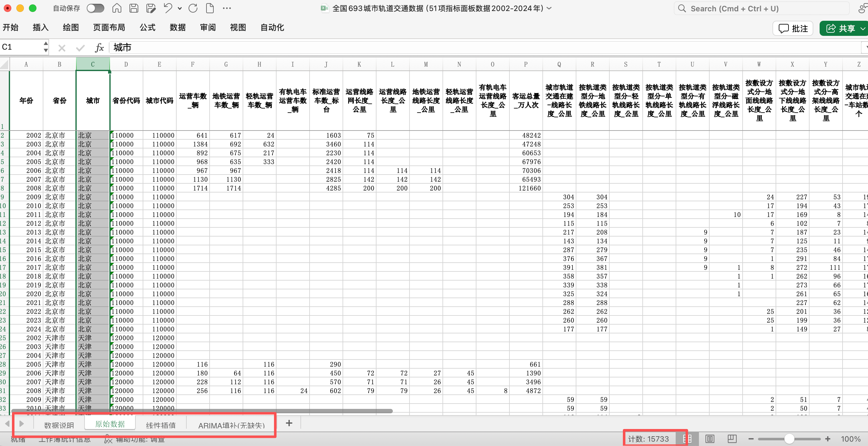The width and height of the screenshot is (868, 446).
Task: Switch to the 线性插值 sheet tab
Action: (161, 425)
